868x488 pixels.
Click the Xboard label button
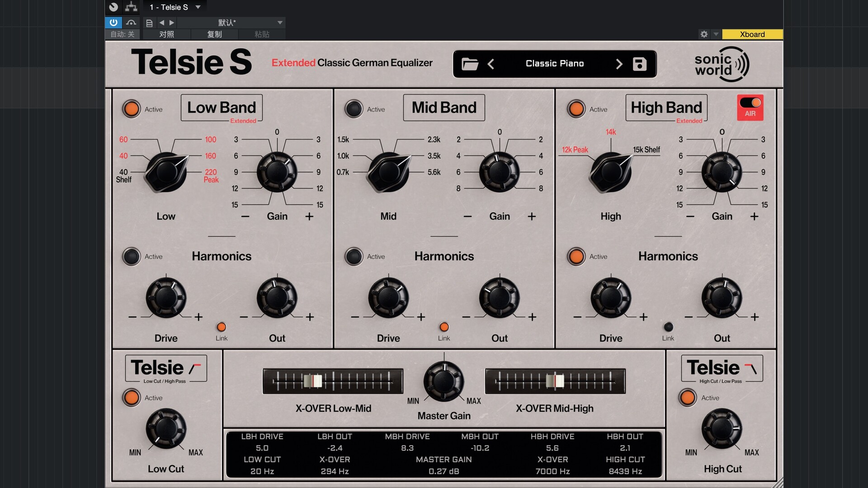(x=752, y=34)
